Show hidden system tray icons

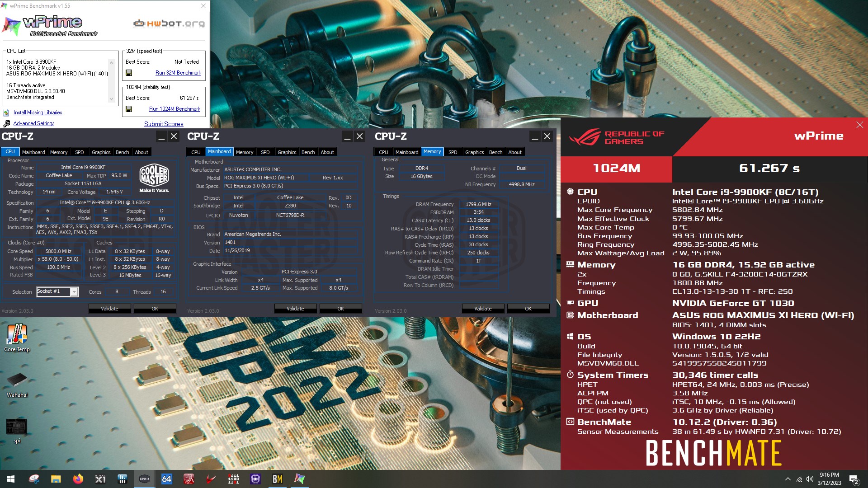click(x=788, y=479)
